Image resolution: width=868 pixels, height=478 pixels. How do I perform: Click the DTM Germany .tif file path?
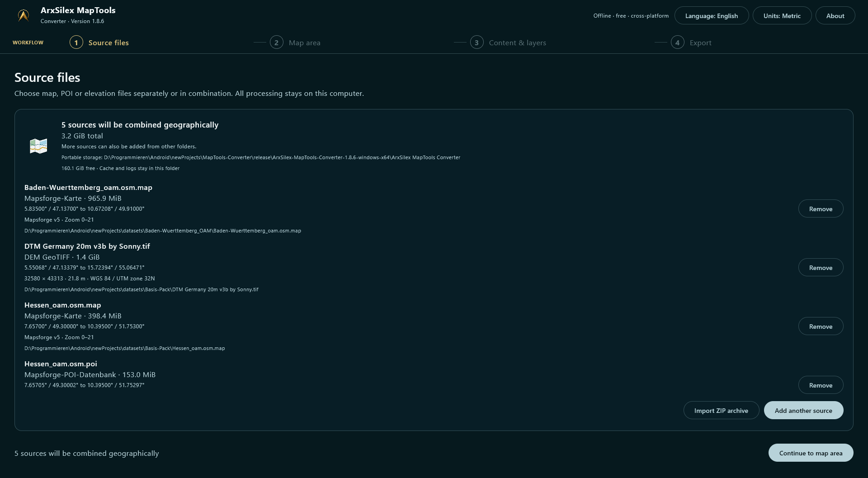tap(142, 289)
